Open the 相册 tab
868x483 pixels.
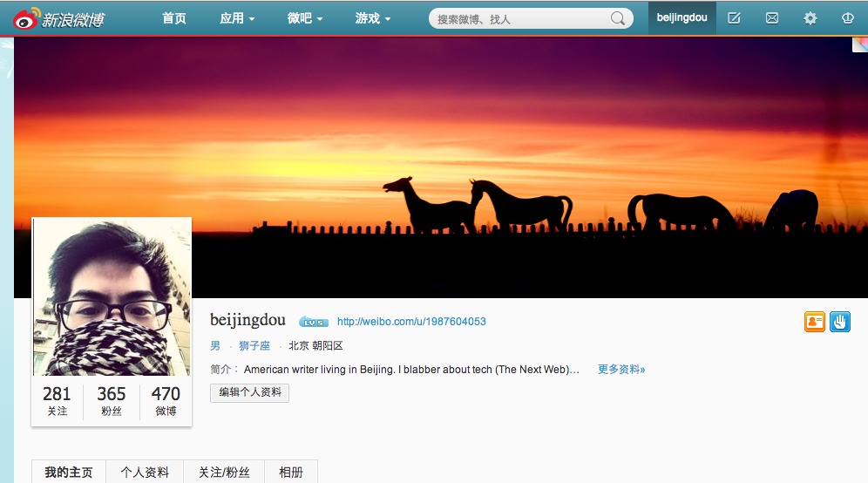click(291, 472)
